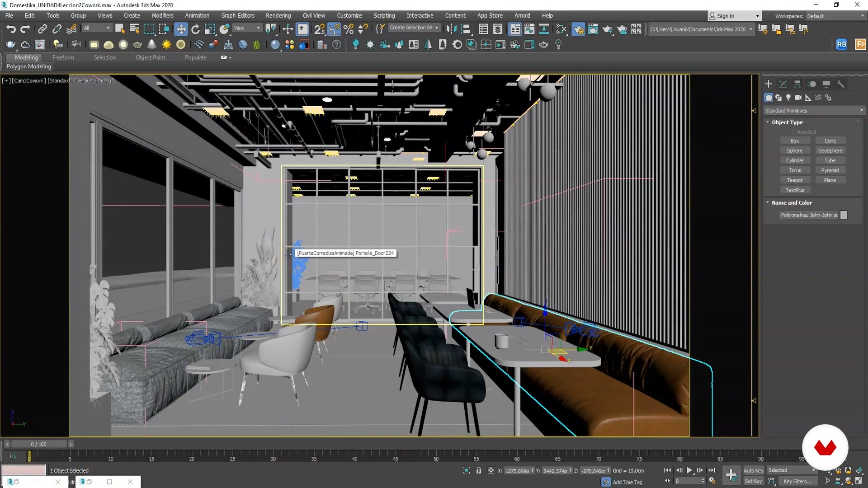The width and height of the screenshot is (868, 488).
Task: Click the object name input field
Action: coord(808,215)
